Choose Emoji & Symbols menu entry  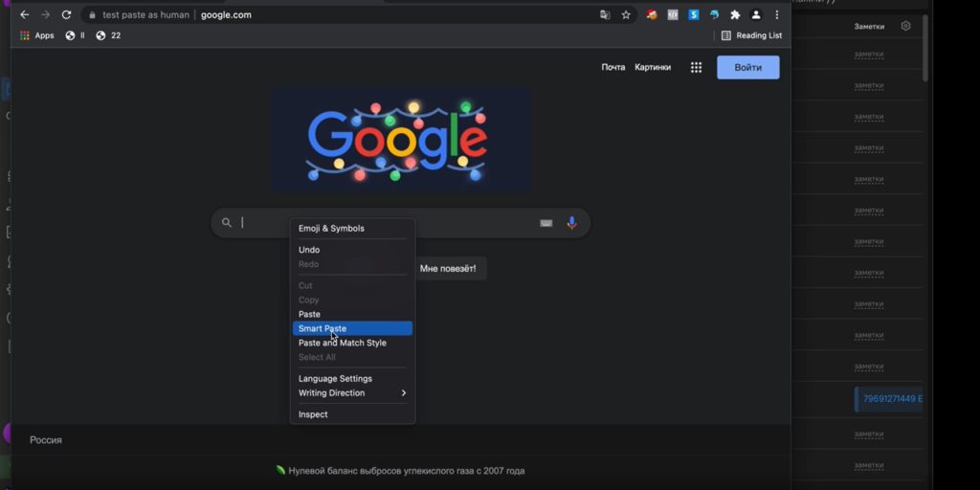[x=352, y=228]
